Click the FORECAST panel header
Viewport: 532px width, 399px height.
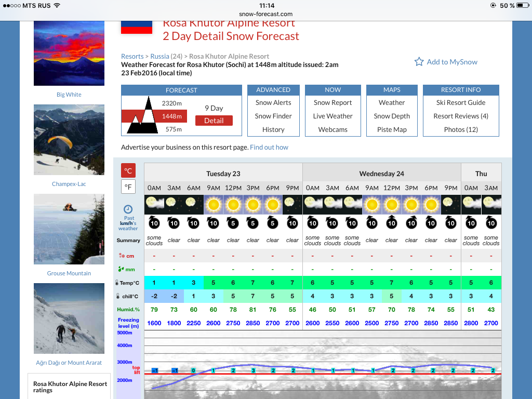(181, 90)
